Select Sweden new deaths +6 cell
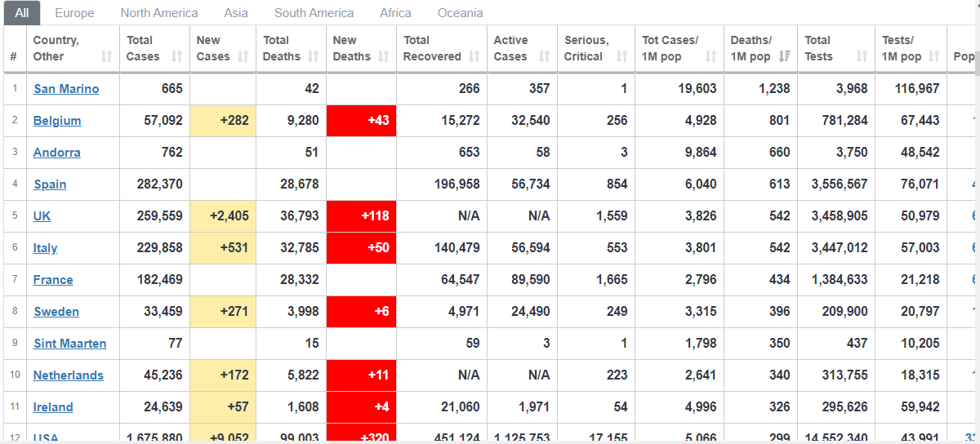 click(x=361, y=312)
